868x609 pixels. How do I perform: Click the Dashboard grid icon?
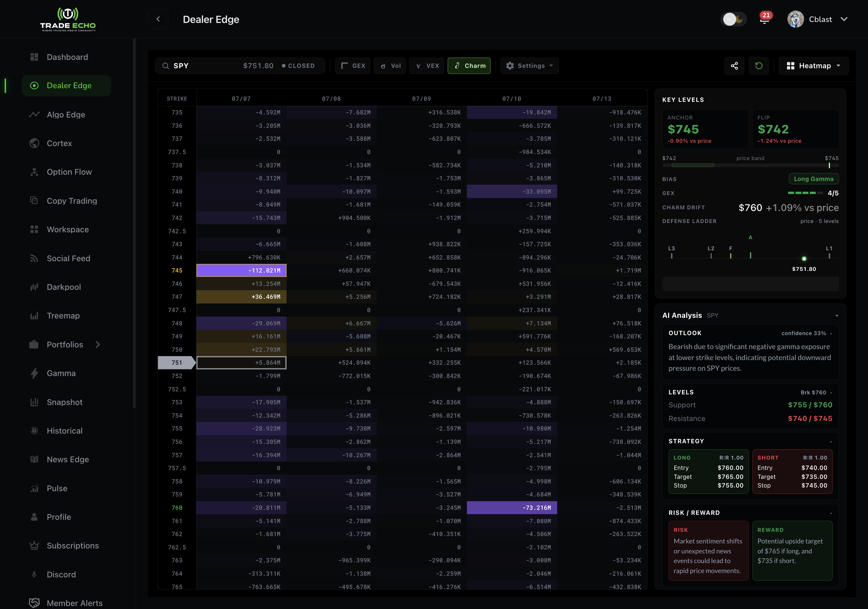[x=34, y=57]
